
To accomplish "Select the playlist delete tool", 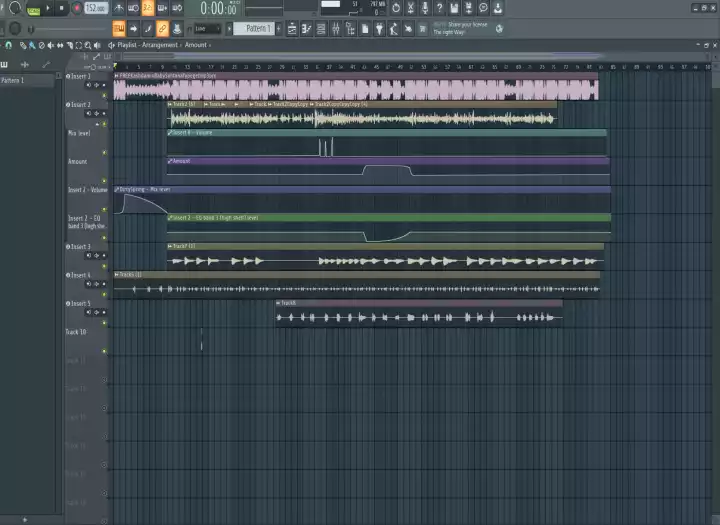I will coord(42,45).
